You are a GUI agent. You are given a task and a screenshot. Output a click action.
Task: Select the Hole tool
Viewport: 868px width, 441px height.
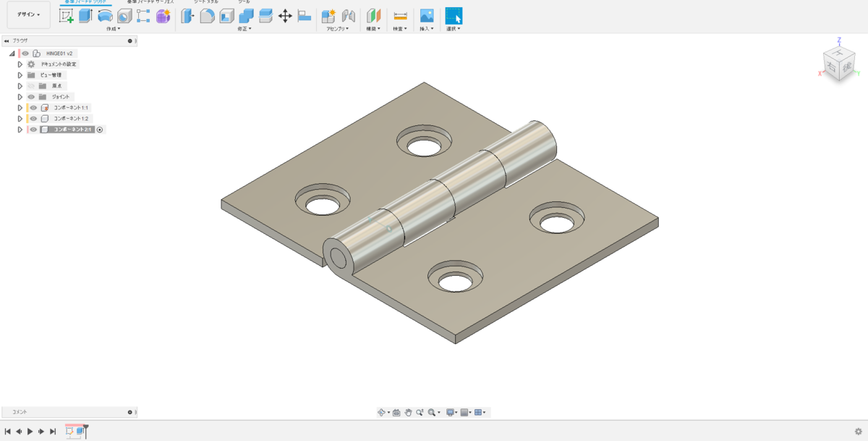(124, 16)
